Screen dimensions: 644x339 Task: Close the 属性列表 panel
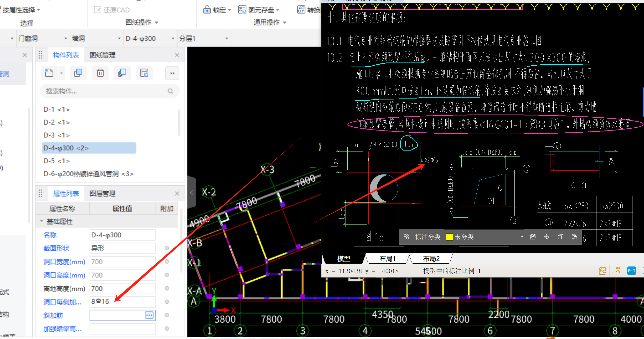click(177, 193)
